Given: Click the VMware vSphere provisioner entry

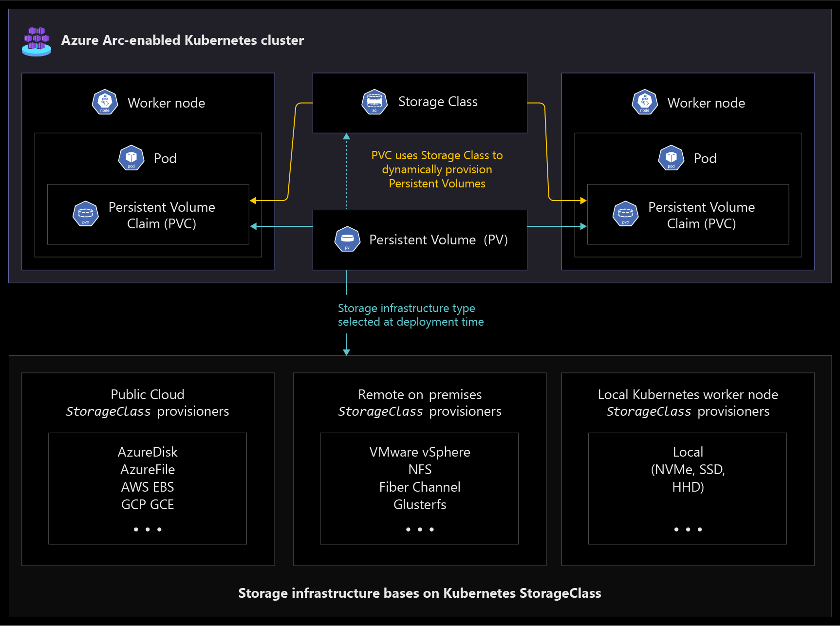Looking at the screenshot, I should (x=419, y=452).
